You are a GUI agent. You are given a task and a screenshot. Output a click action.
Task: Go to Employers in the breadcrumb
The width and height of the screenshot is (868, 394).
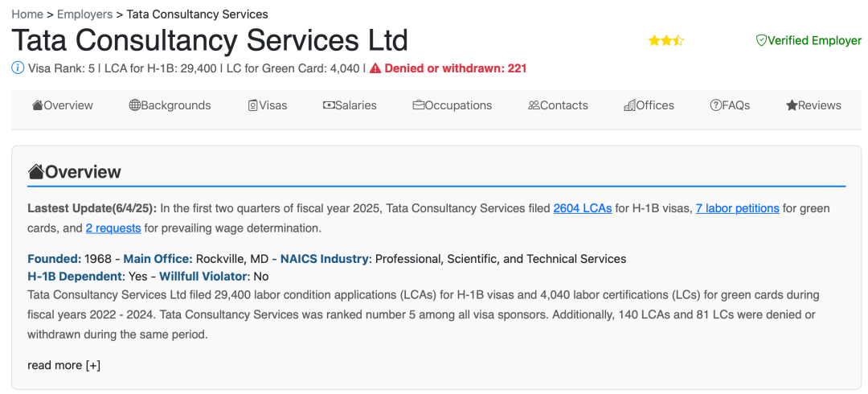point(84,14)
